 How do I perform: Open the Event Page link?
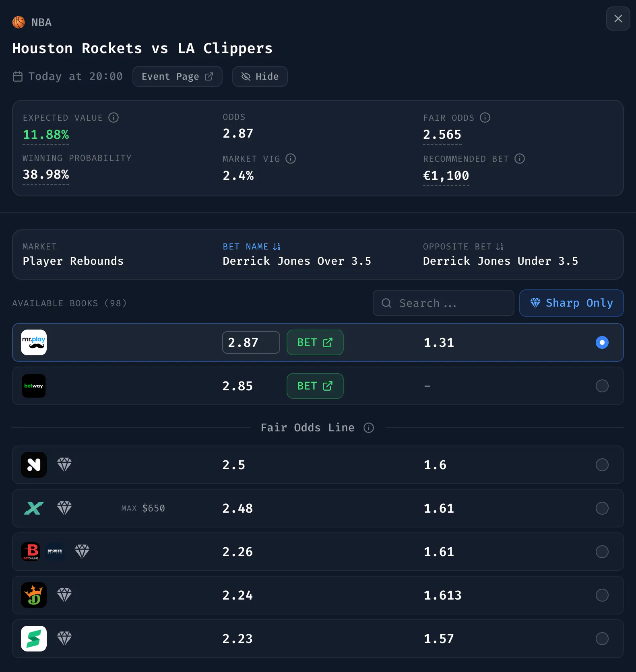click(x=178, y=76)
